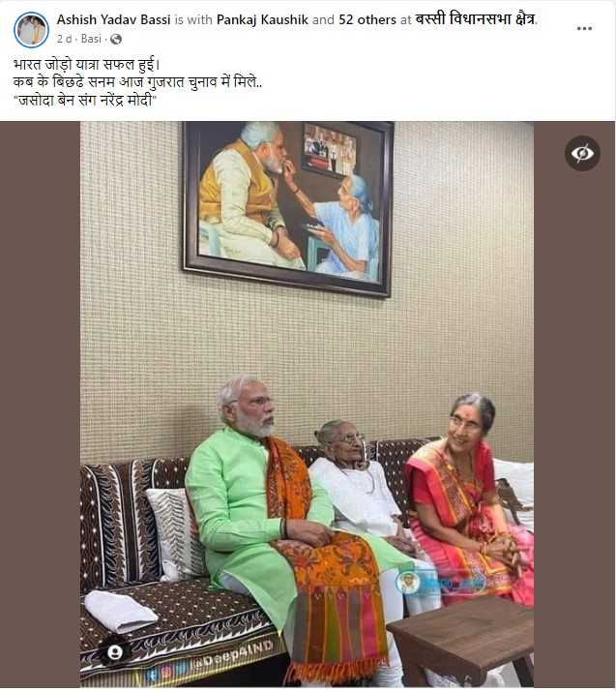Click the '2 d' post timestamp
The image size is (616, 691).
(64, 39)
